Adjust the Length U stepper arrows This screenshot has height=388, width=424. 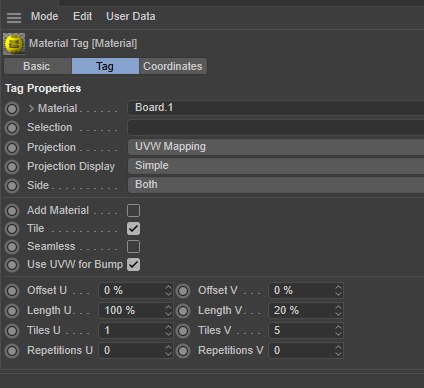point(168,310)
